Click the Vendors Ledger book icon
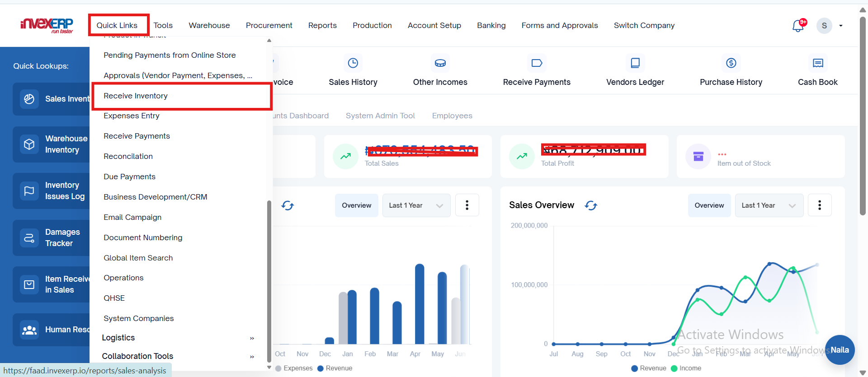The image size is (868, 377). (x=635, y=63)
